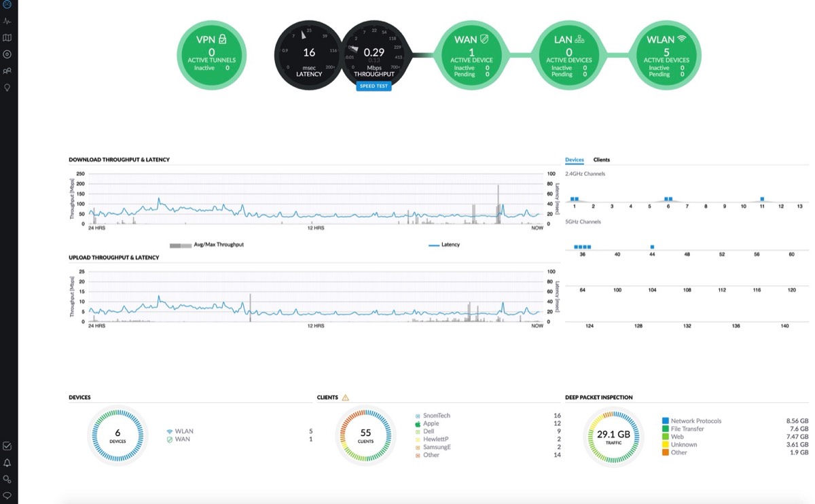815x504 pixels.
Task: Click the 55 Clients donut chart
Action: pos(365,435)
